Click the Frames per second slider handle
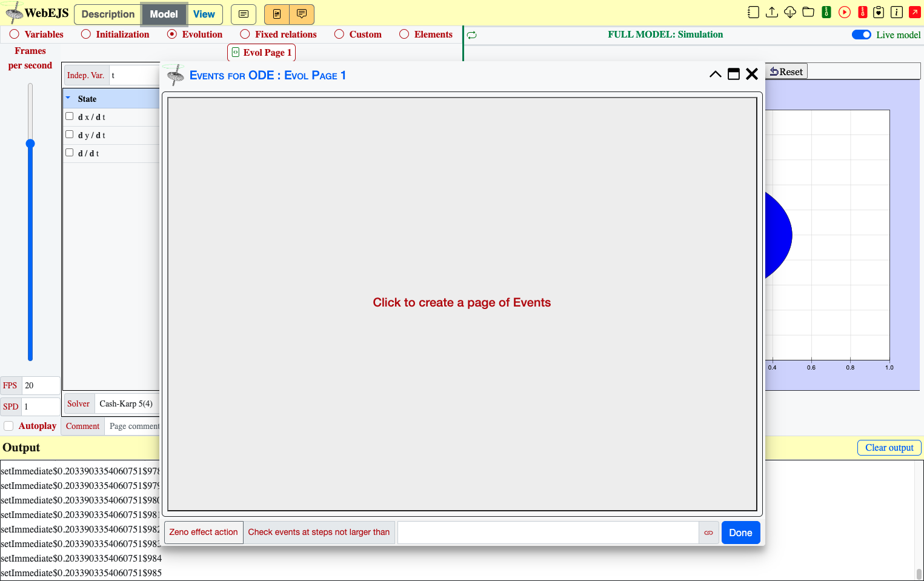924x581 pixels. [x=30, y=144]
